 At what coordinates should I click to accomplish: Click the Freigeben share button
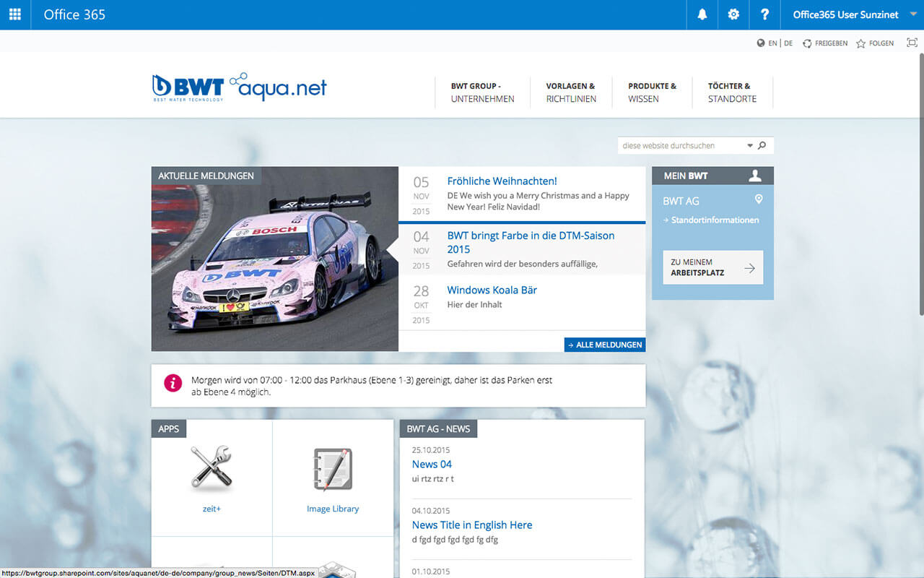click(825, 43)
